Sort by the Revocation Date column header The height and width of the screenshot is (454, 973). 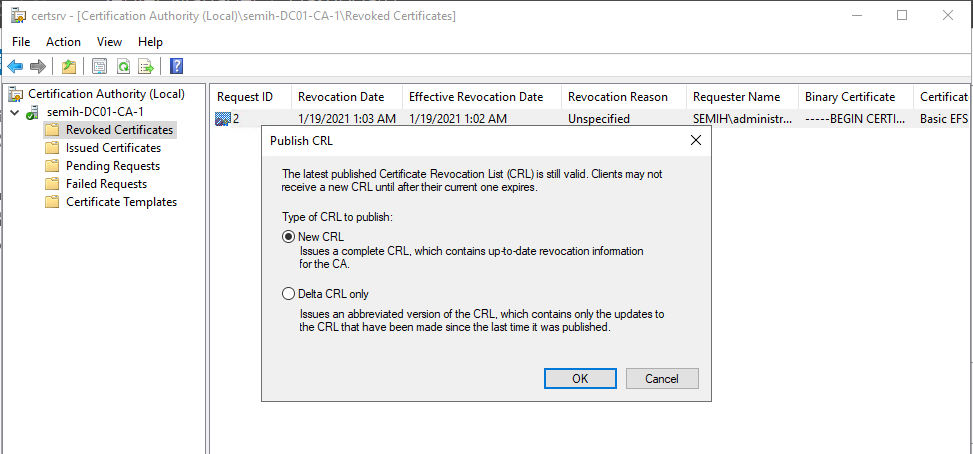pyautogui.click(x=341, y=97)
